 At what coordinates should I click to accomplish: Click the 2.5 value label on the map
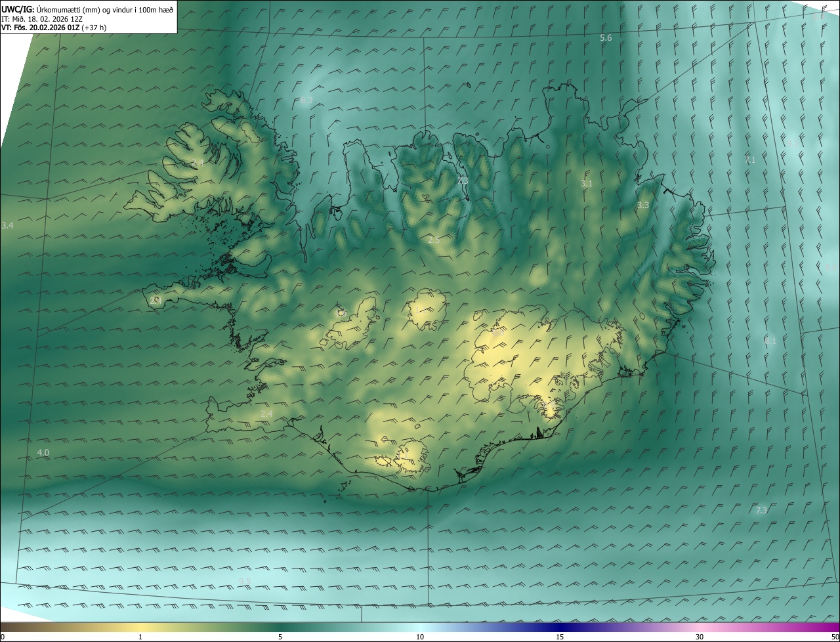point(434,240)
